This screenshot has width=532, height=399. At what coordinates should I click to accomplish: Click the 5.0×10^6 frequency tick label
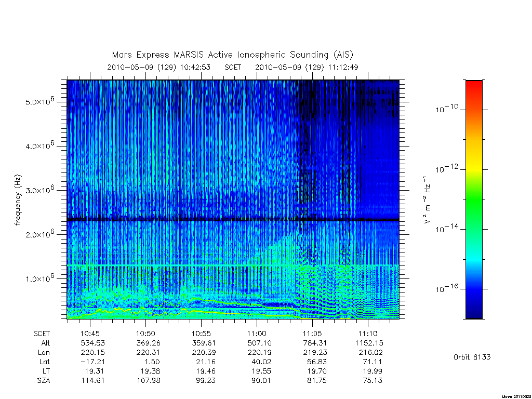tap(39, 101)
